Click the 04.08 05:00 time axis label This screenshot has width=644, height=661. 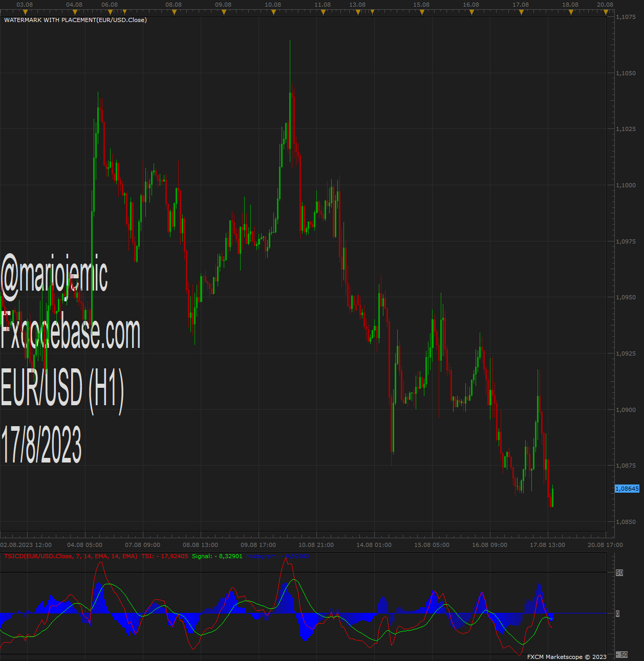pos(85,545)
